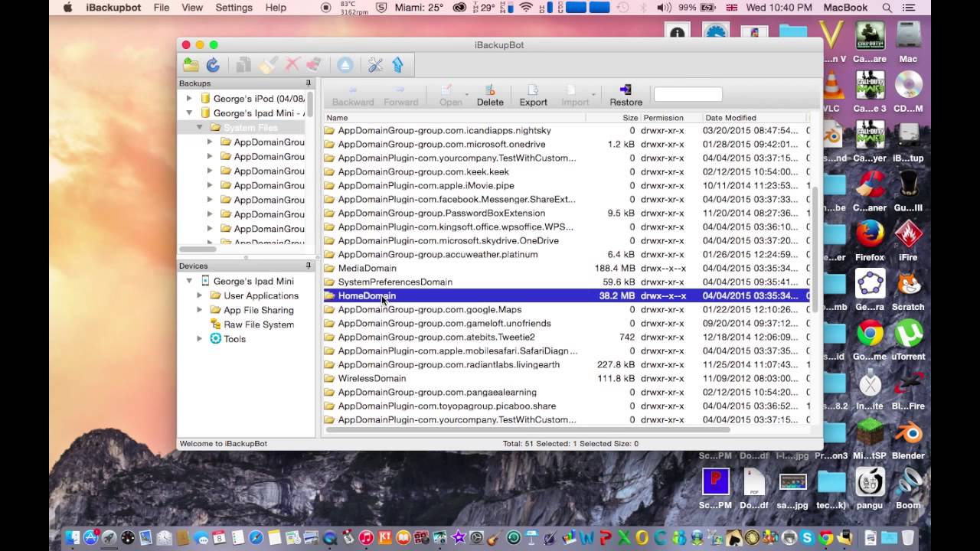This screenshot has width=980, height=551.
Task: Click the open backup folder toolbar icon
Action: pyautogui.click(x=191, y=65)
